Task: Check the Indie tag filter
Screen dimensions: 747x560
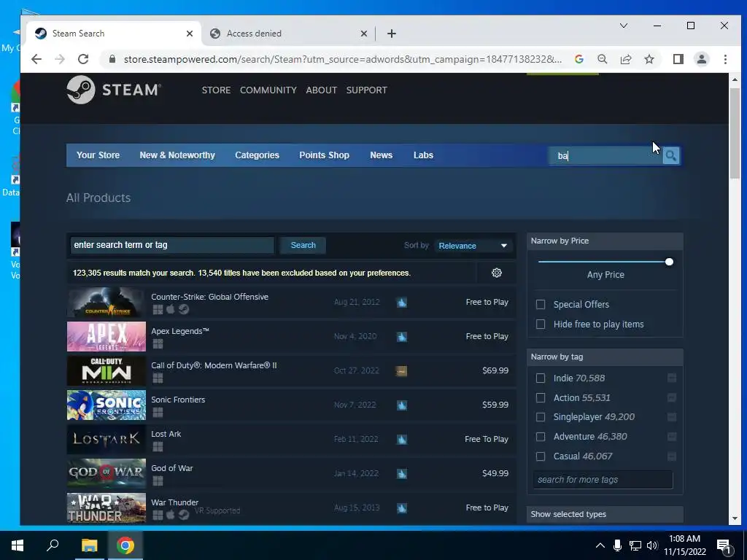Action: click(x=541, y=378)
